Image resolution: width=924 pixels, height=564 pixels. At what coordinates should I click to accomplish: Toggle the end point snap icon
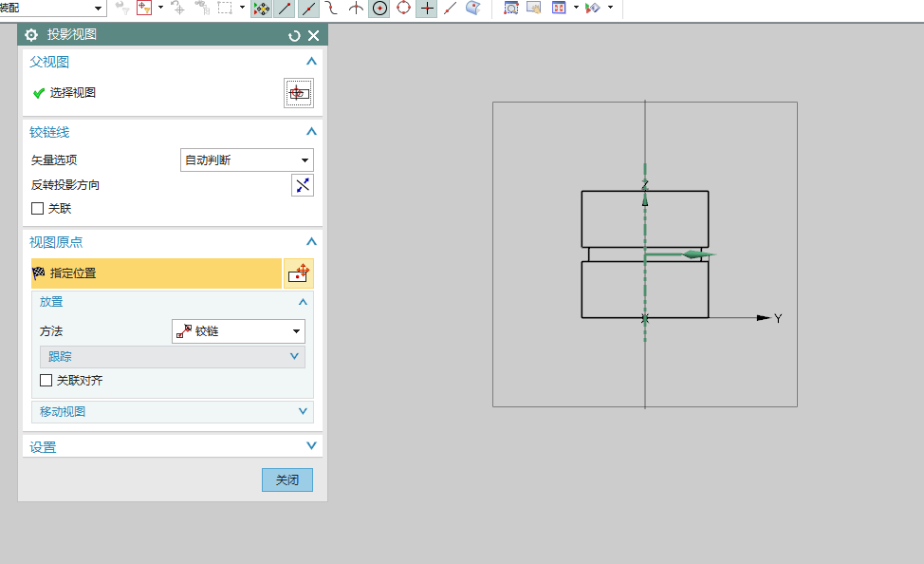(x=285, y=9)
